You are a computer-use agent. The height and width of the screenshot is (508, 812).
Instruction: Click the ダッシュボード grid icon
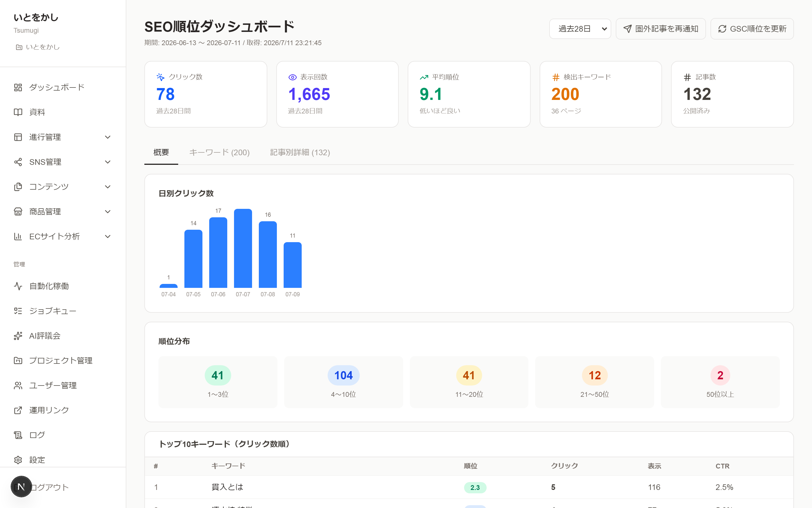point(18,87)
